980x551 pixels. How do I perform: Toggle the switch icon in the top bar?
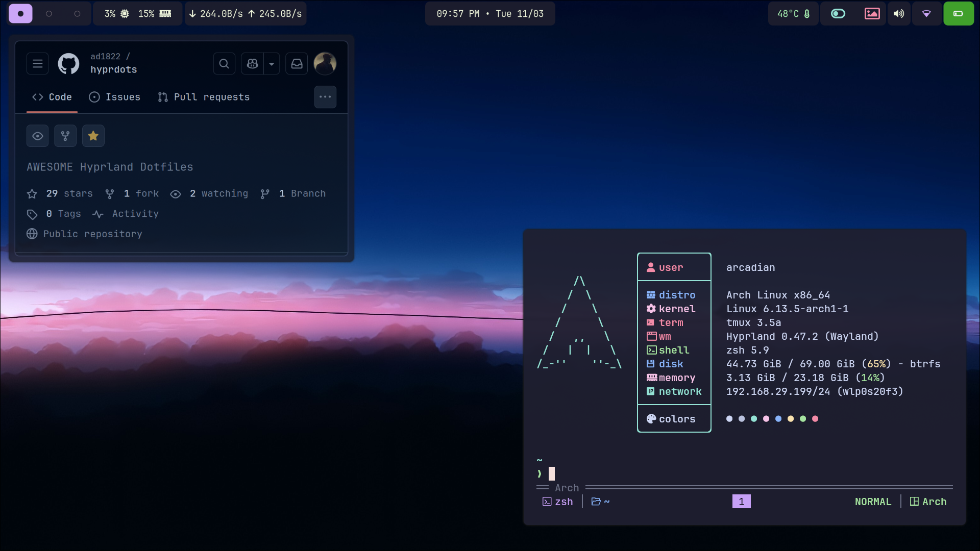(838, 14)
